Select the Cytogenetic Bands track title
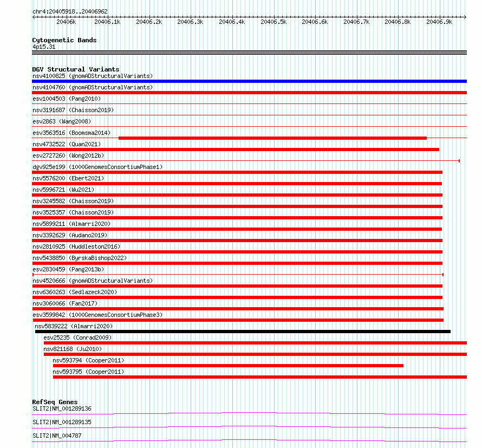The height and width of the screenshot is (448, 482). (x=64, y=40)
